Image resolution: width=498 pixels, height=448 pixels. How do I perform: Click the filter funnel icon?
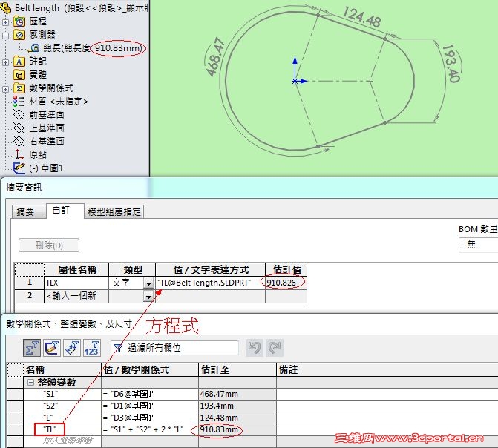(118, 348)
